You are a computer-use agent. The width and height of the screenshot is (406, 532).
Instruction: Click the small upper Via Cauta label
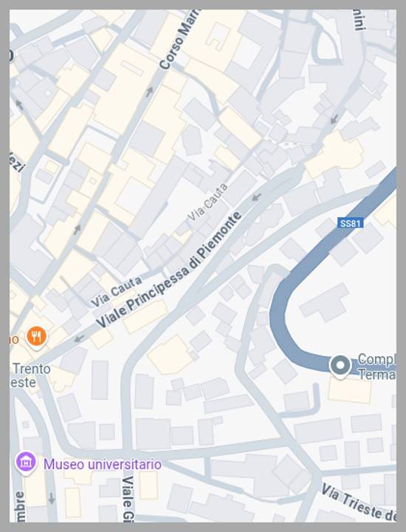coord(207,202)
